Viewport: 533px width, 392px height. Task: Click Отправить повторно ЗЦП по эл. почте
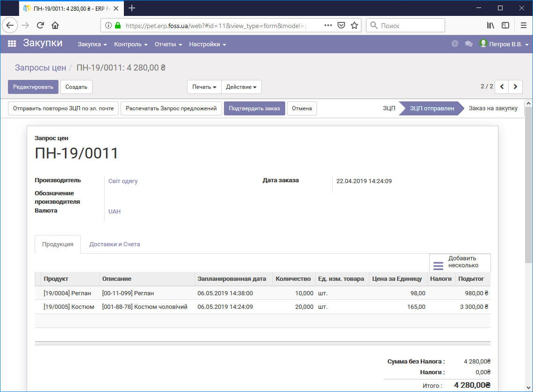click(x=64, y=108)
